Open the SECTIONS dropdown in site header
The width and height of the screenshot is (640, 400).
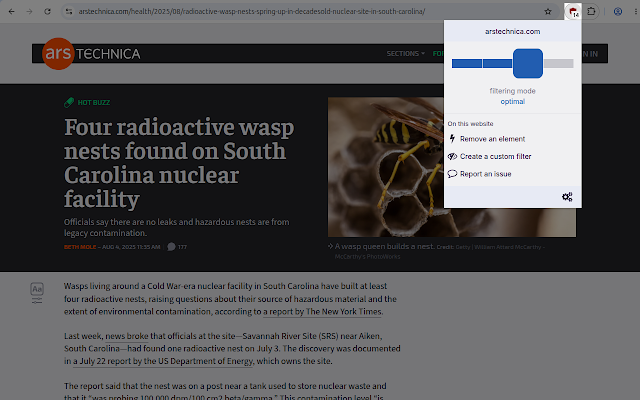tap(406, 53)
